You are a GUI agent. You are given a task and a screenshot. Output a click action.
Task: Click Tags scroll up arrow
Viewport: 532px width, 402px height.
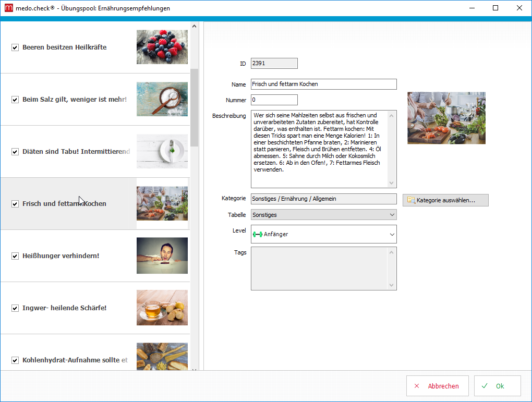pyautogui.click(x=391, y=252)
